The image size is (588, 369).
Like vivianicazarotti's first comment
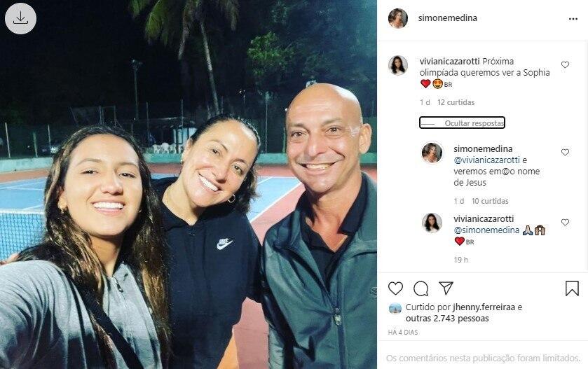(565, 65)
